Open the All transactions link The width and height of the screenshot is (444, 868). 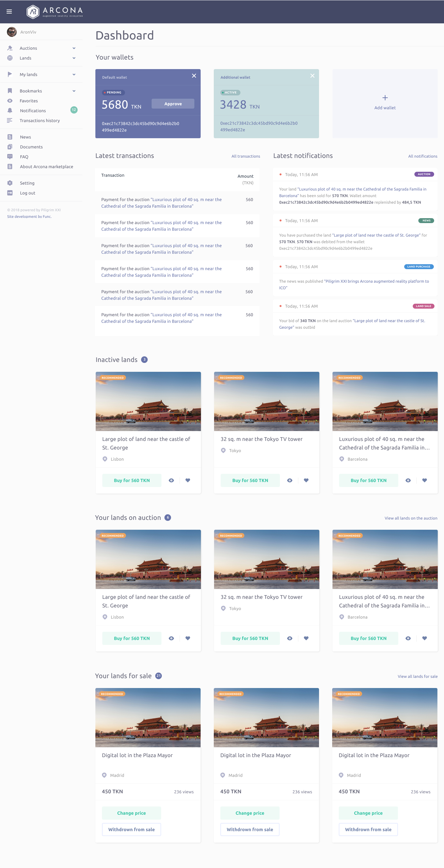point(245,156)
